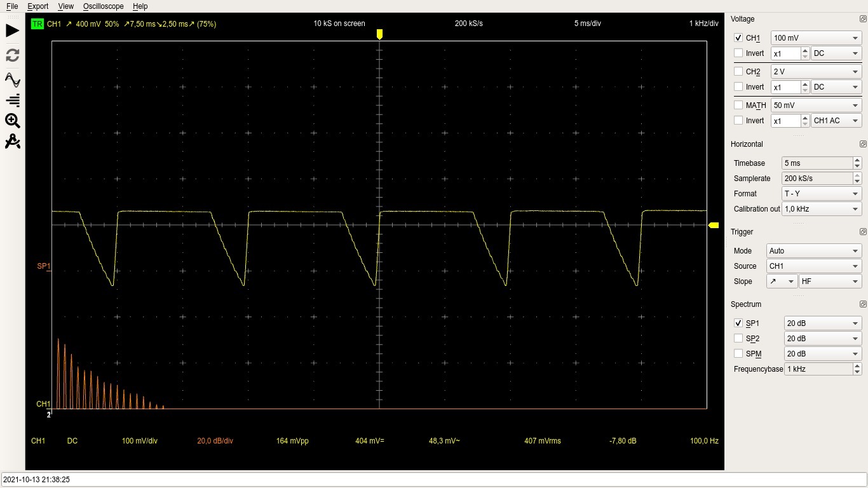The image size is (868, 488).
Task: Click the 100,0 Hz frequency readout
Action: 704,441
